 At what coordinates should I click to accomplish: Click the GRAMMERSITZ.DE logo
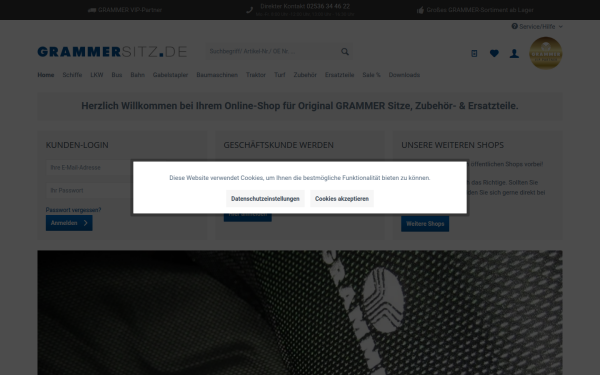point(112,52)
